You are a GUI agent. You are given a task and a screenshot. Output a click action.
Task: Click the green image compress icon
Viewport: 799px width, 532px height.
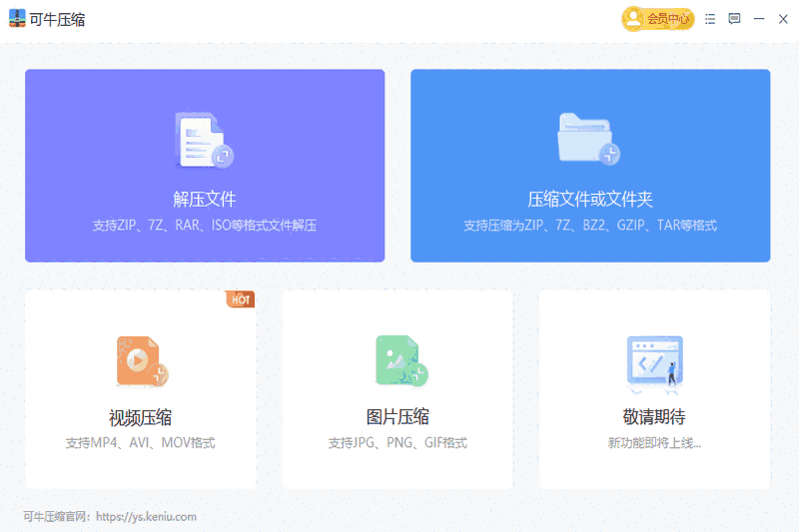point(401,360)
